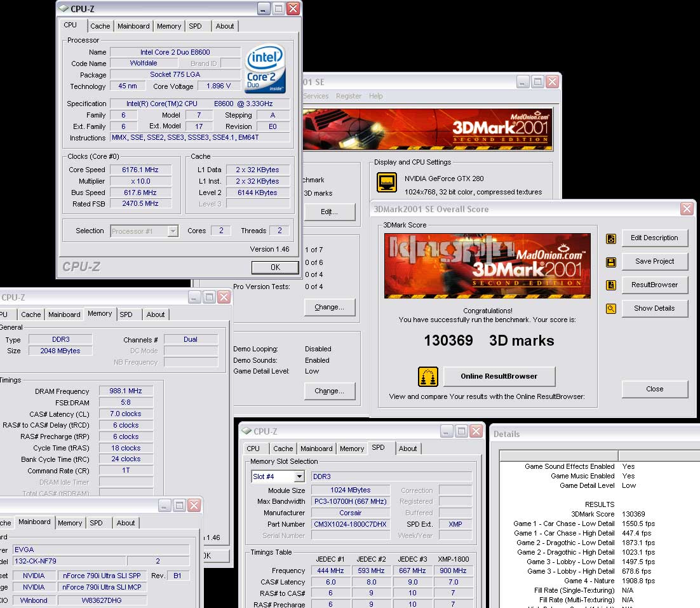Click the Module Size 1024 MBytes field
This screenshot has width=700, height=608.
pos(351,490)
